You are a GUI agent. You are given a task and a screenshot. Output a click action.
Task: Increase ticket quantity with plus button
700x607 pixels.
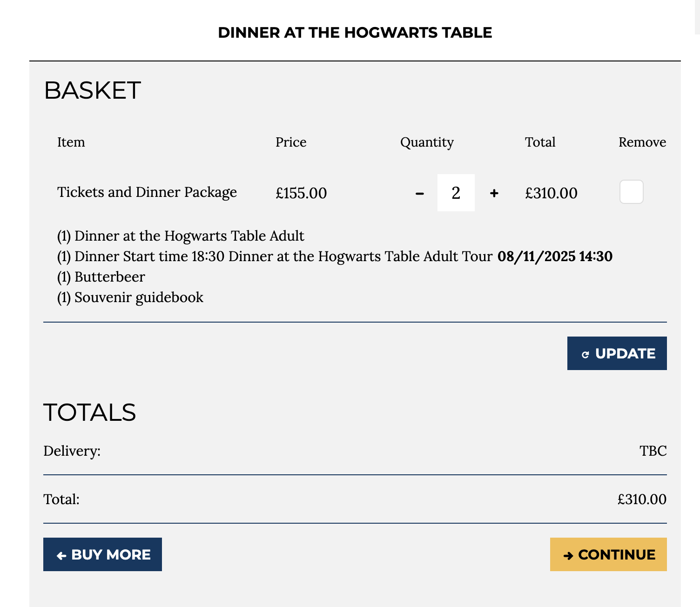(494, 193)
